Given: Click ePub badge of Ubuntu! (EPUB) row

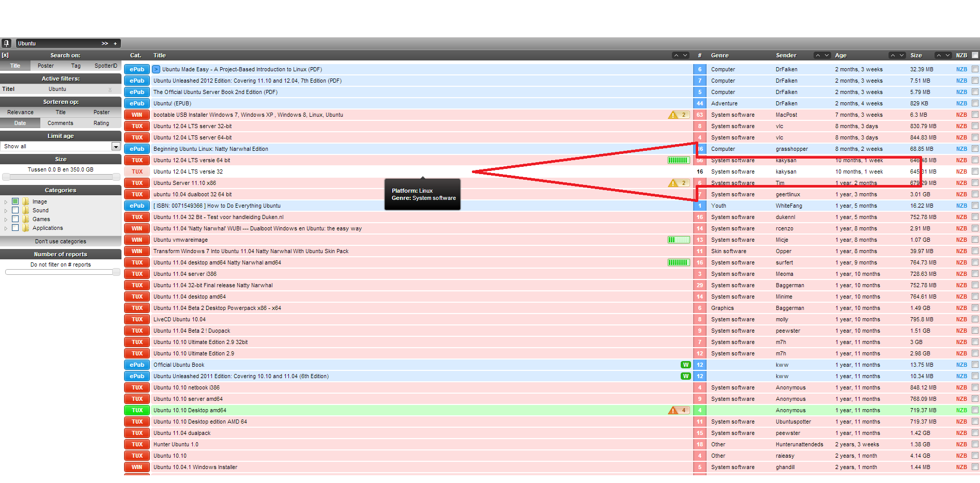Looking at the screenshot, I should tap(137, 103).
